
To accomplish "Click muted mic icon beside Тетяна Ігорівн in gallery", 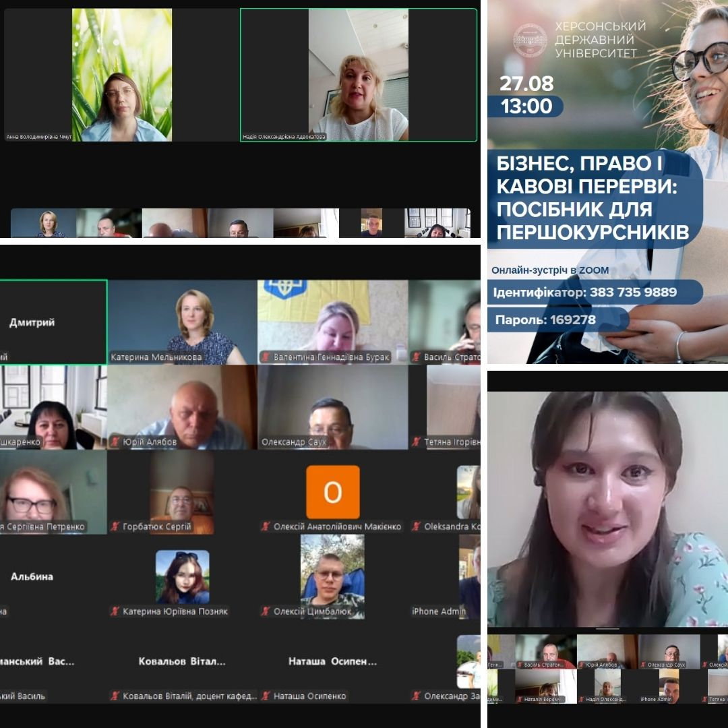I will (417, 442).
